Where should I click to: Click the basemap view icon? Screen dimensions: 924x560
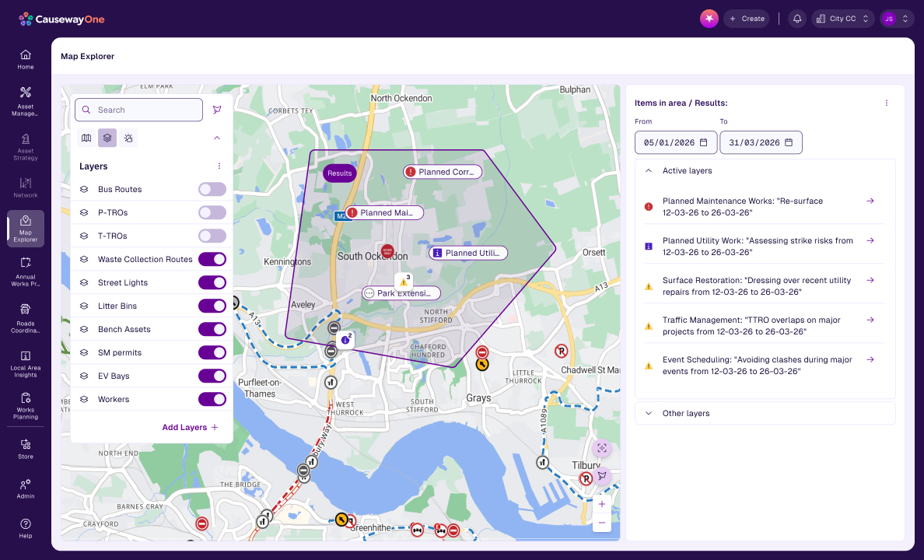[86, 138]
